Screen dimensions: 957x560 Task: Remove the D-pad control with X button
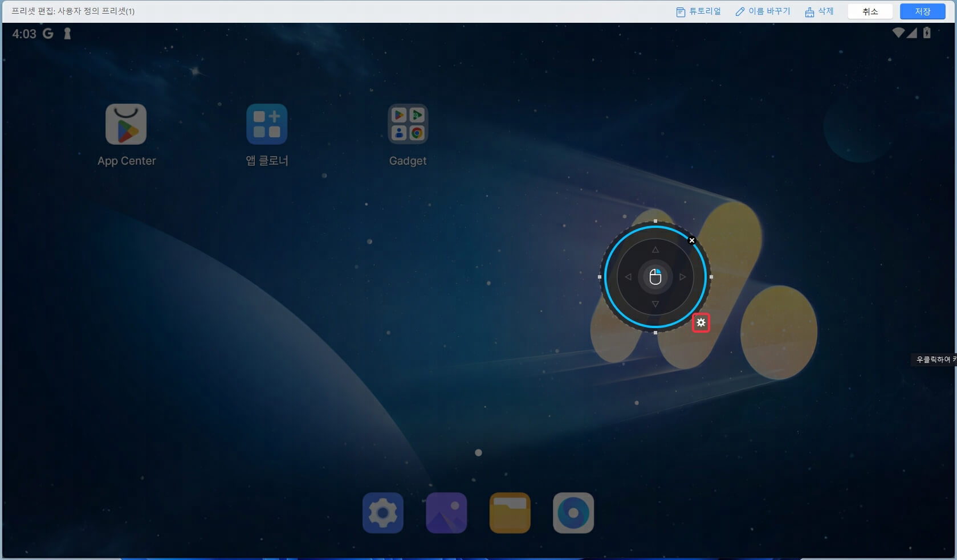pos(692,240)
